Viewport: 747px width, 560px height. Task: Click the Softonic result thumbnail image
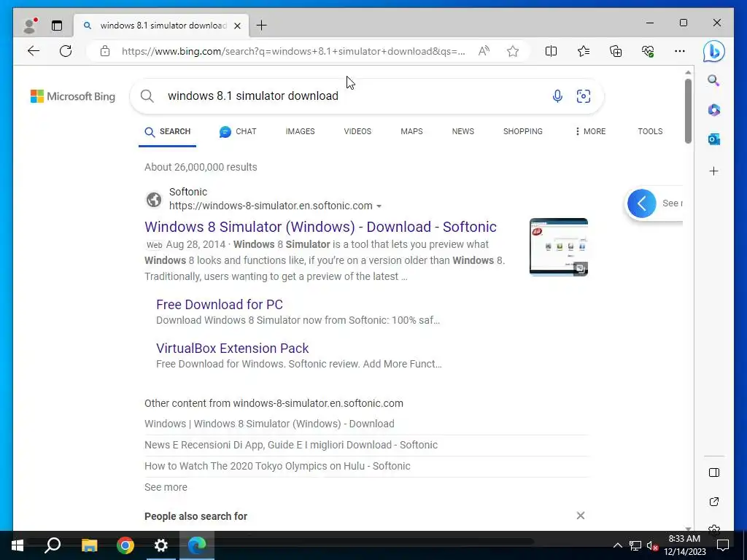pos(558,246)
